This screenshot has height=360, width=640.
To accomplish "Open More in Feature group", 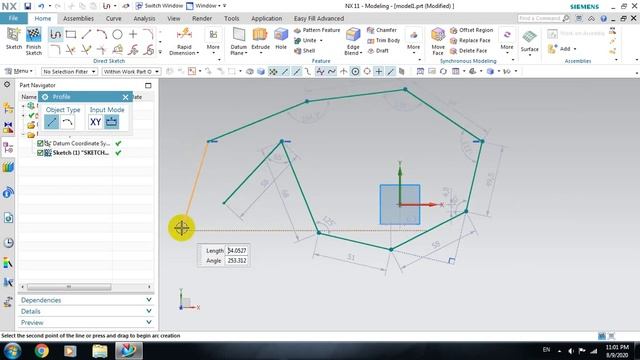I will point(413,40).
